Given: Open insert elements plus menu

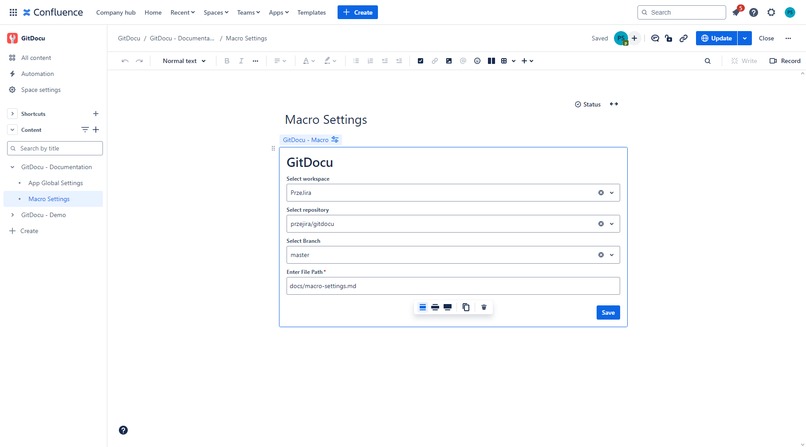Looking at the screenshot, I should click(527, 61).
